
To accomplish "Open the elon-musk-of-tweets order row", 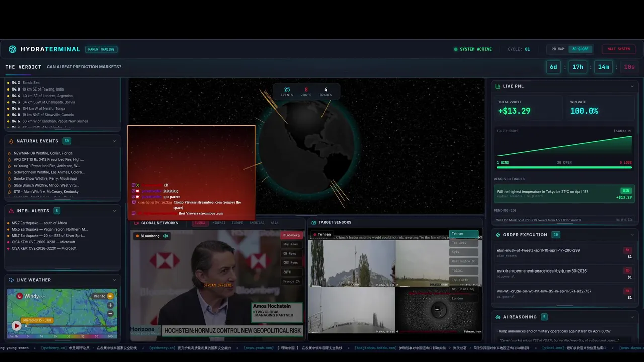I will (564, 253).
